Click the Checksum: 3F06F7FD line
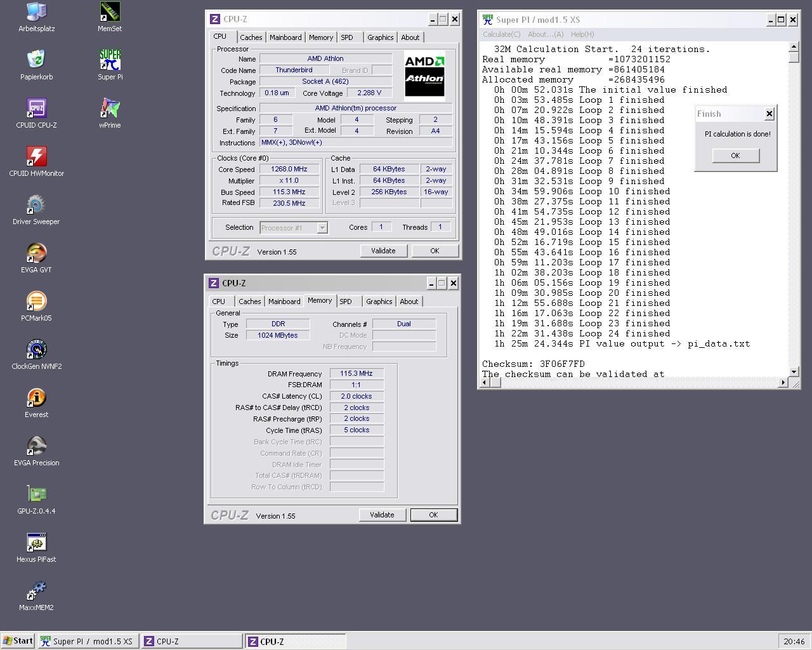This screenshot has height=650, width=812. point(534,364)
